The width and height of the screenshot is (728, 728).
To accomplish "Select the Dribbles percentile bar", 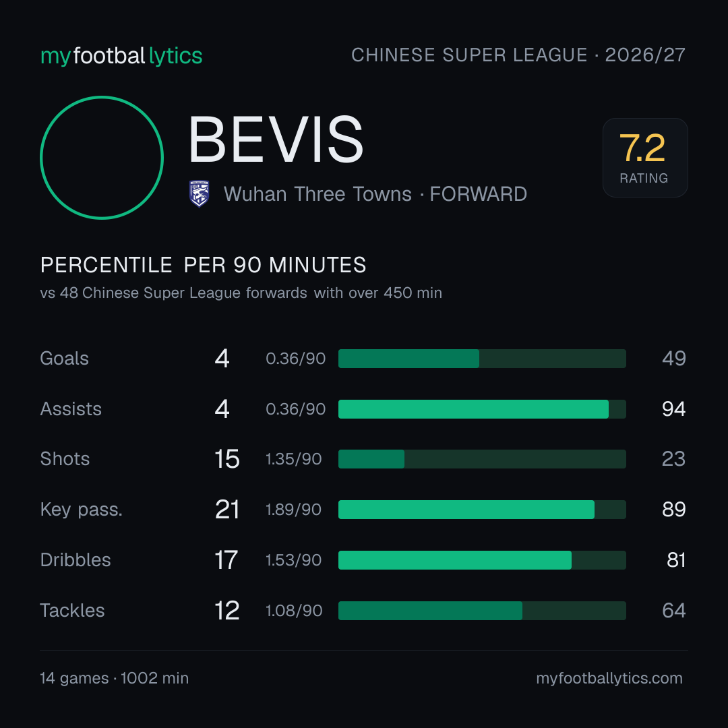I will 482,560.
